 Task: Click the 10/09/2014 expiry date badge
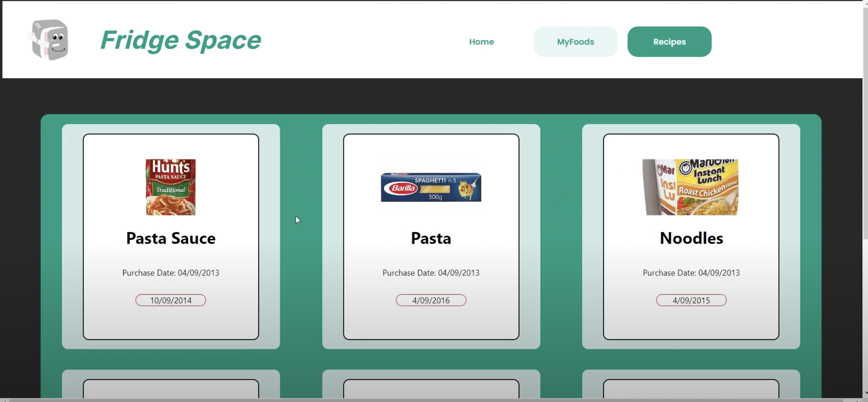click(x=170, y=300)
